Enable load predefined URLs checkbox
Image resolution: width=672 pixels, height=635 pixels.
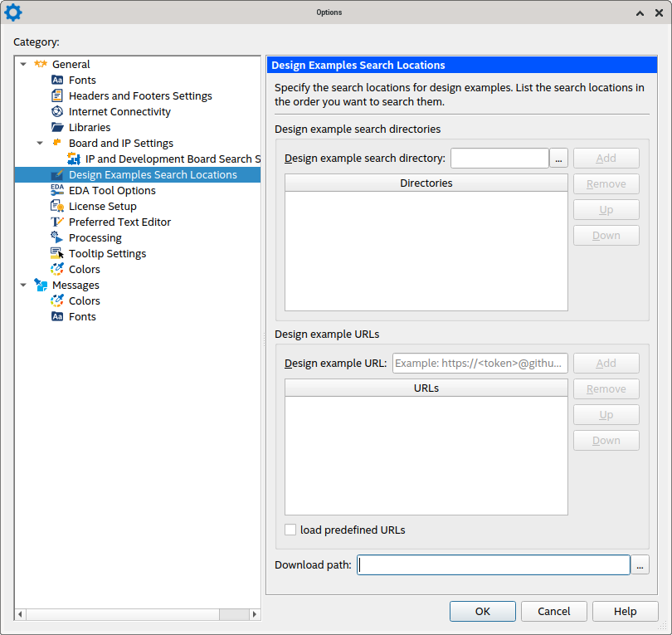click(x=290, y=530)
